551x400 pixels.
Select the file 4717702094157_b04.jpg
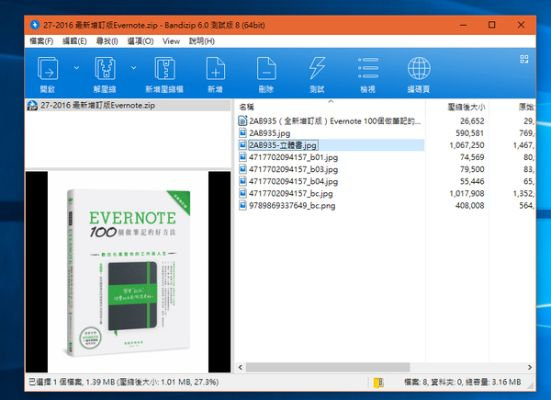coord(293,181)
